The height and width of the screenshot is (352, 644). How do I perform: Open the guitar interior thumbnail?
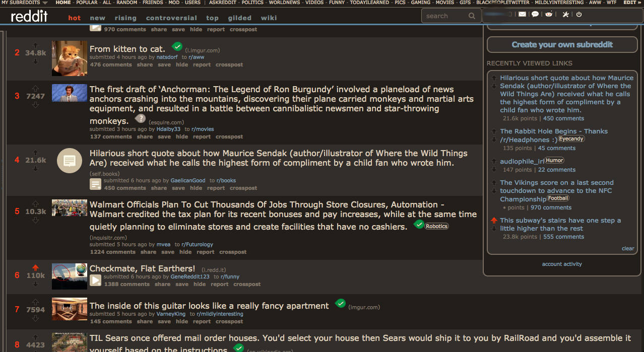pyautogui.click(x=70, y=309)
